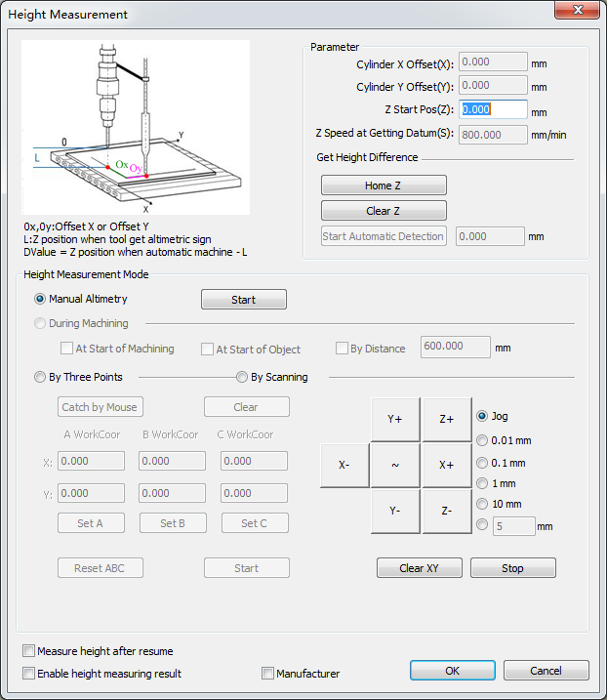
Task: Click the Clear XY button
Action: pyautogui.click(x=420, y=568)
